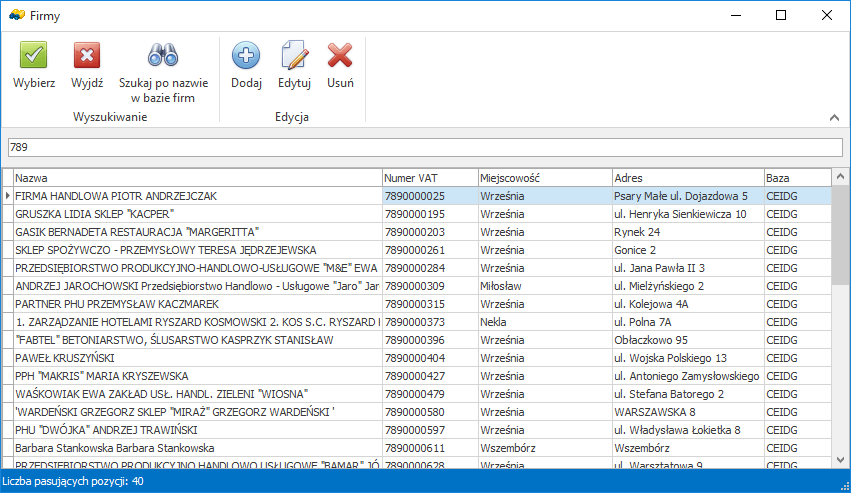The height and width of the screenshot is (493, 851).
Task: Click the Edytuj pencil icon
Action: [x=294, y=56]
